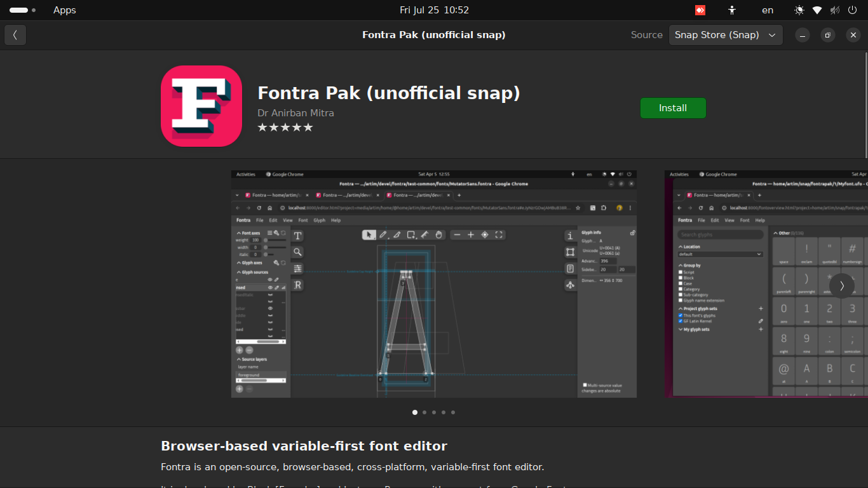Install Fontra Pak with the green button
This screenshot has height=488, width=868.
(673, 108)
